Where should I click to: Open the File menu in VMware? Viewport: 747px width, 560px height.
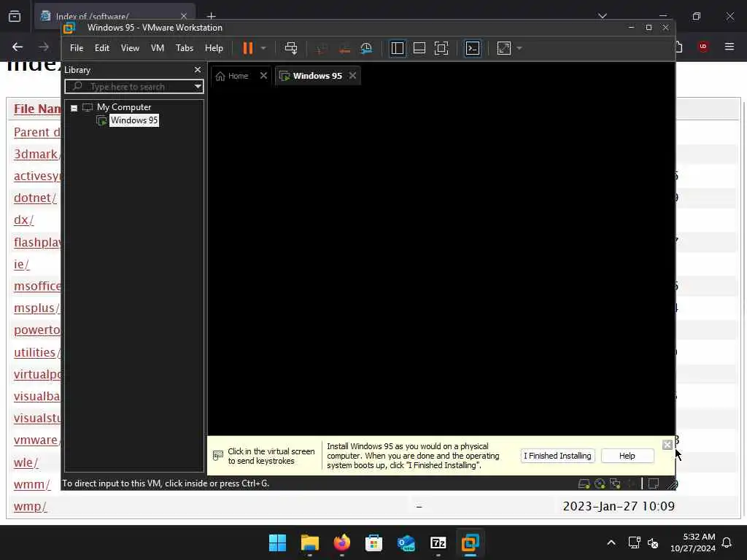(76, 48)
